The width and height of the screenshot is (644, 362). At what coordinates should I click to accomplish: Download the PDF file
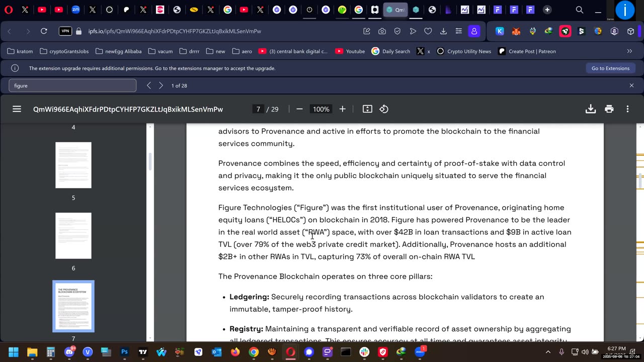click(x=591, y=109)
